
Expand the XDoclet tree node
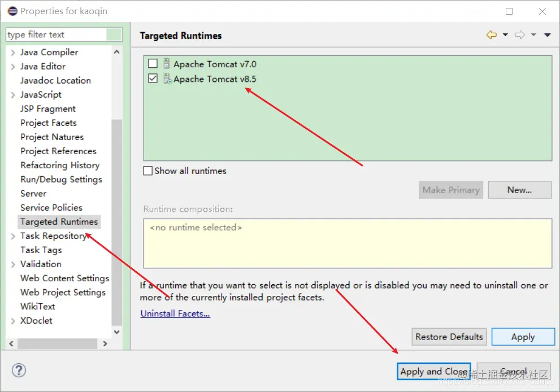pos(13,321)
